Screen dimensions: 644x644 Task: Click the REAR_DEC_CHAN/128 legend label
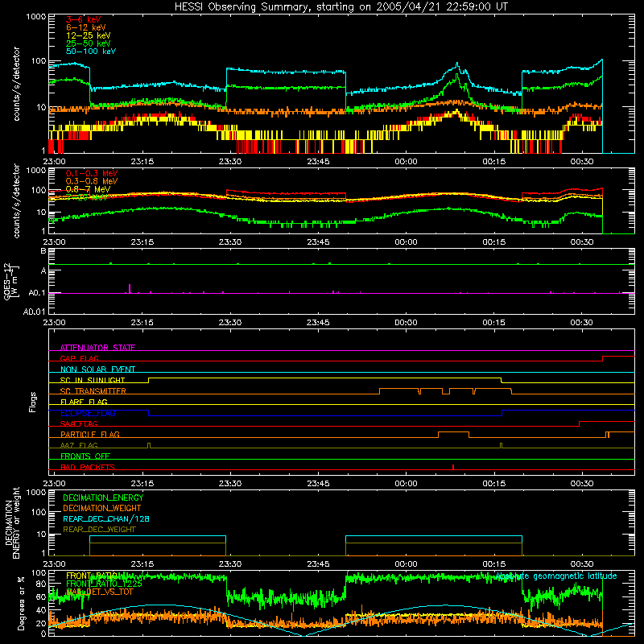click(x=106, y=518)
